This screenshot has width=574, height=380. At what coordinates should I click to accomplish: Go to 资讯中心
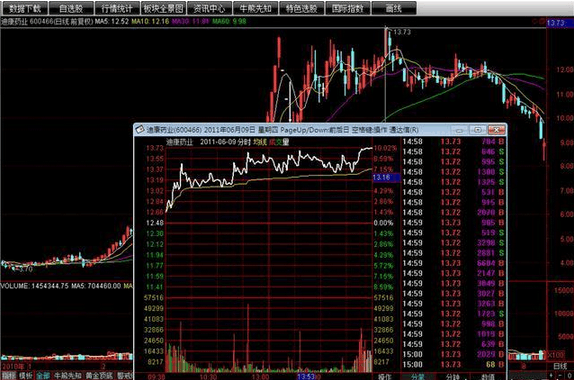pyautogui.click(x=209, y=8)
